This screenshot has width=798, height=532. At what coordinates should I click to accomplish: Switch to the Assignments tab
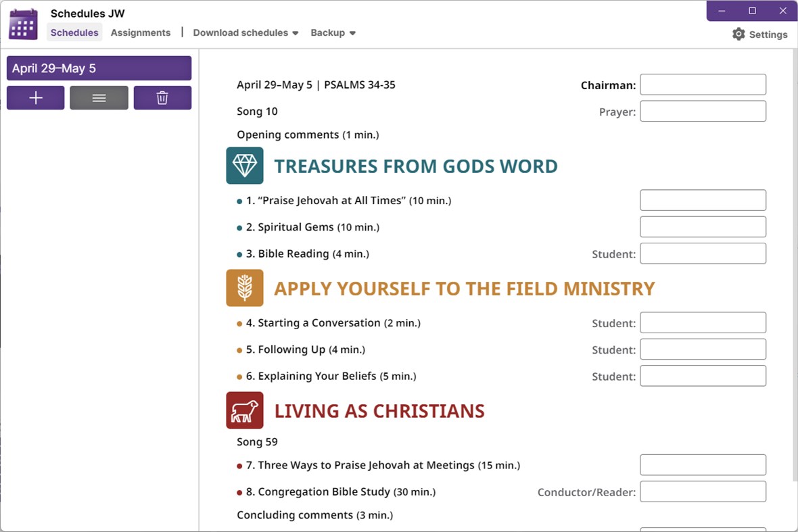[x=141, y=32]
